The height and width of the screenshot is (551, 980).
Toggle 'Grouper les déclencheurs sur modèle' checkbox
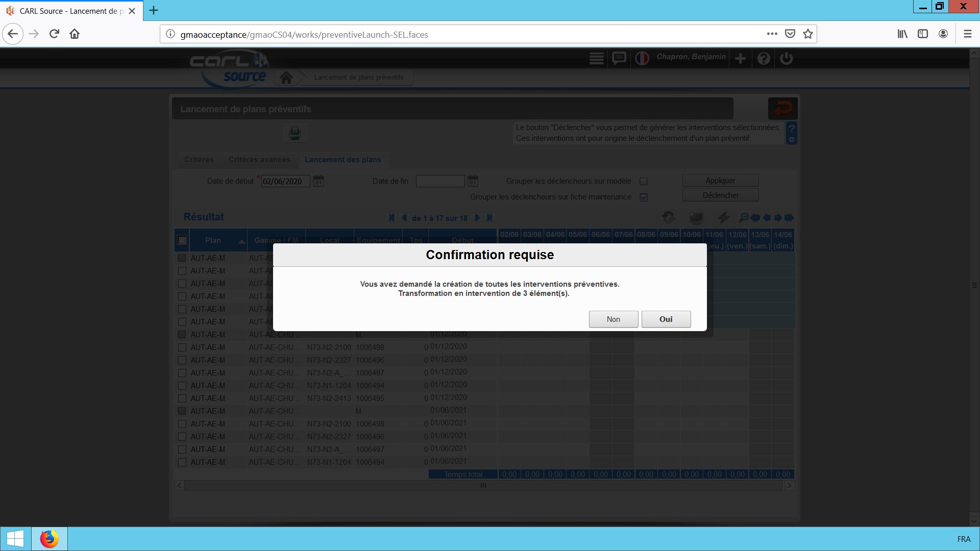point(644,182)
